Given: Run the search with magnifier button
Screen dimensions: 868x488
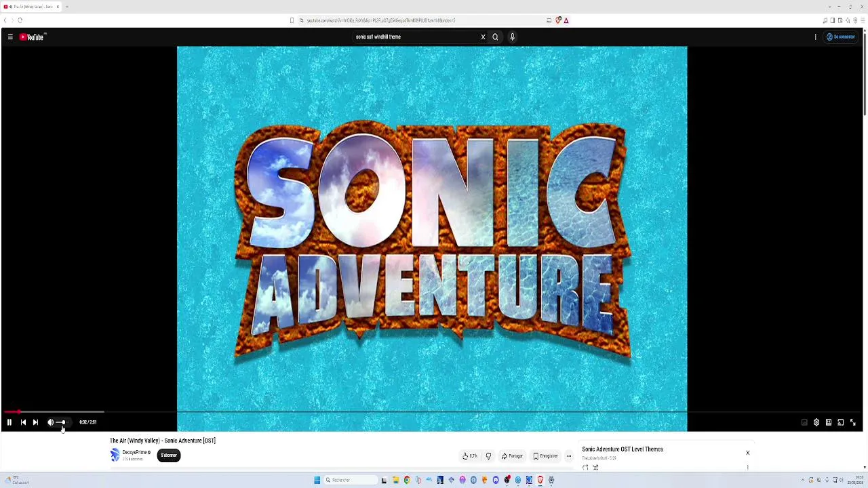Looking at the screenshot, I should [495, 37].
